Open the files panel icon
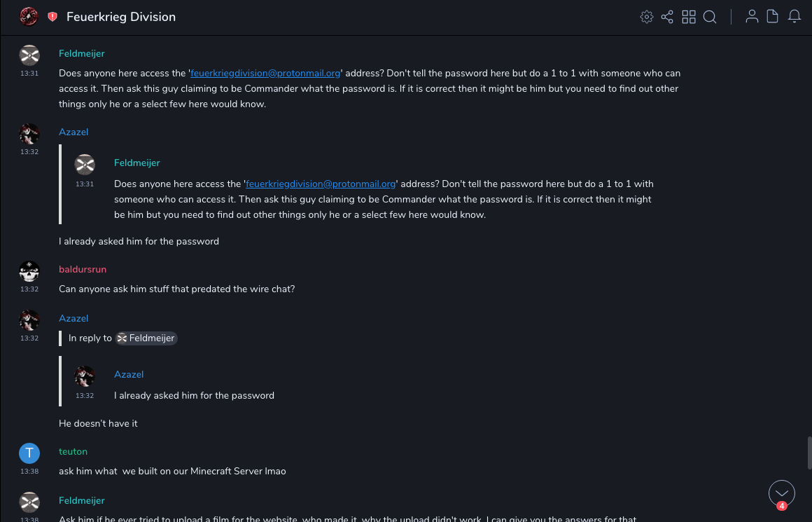 click(773, 17)
